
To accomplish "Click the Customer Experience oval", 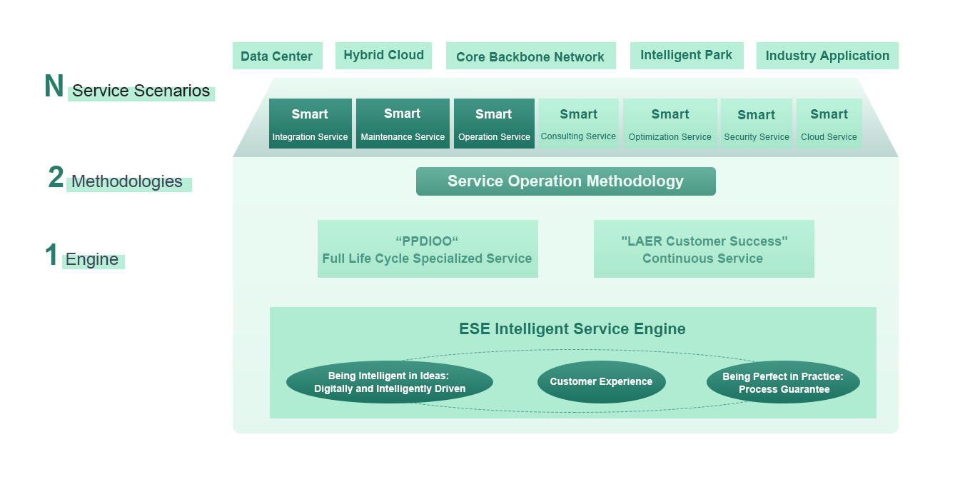I will tap(601, 382).
